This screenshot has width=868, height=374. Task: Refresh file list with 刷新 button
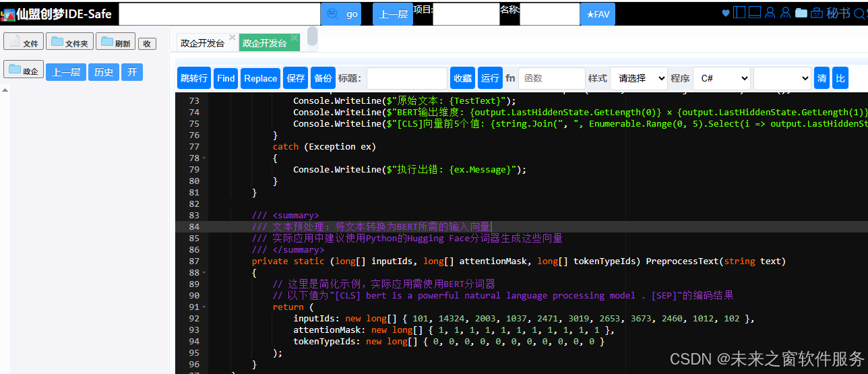[115, 42]
